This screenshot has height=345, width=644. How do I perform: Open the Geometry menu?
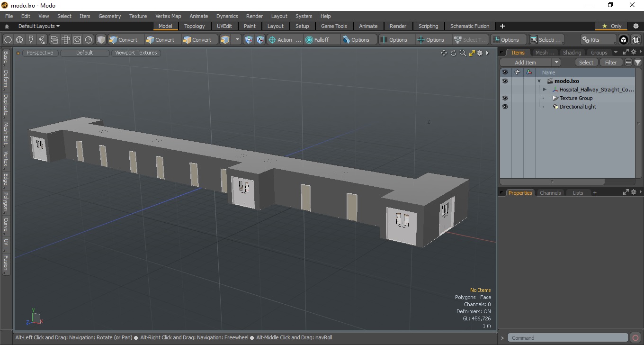click(109, 16)
